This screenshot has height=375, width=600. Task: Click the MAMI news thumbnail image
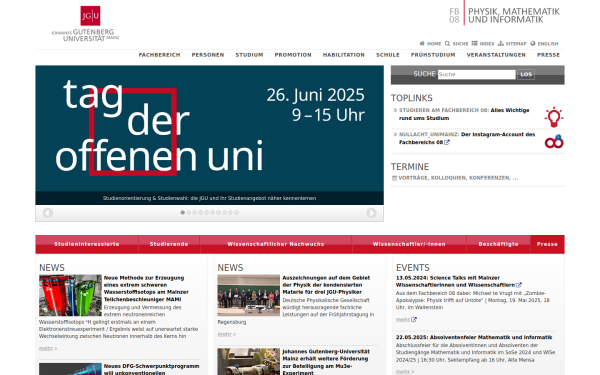(70, 295)
